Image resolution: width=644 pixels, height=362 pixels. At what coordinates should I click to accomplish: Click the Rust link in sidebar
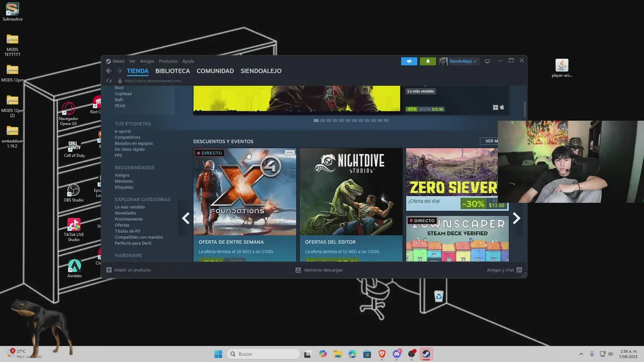tap(119, 88)
